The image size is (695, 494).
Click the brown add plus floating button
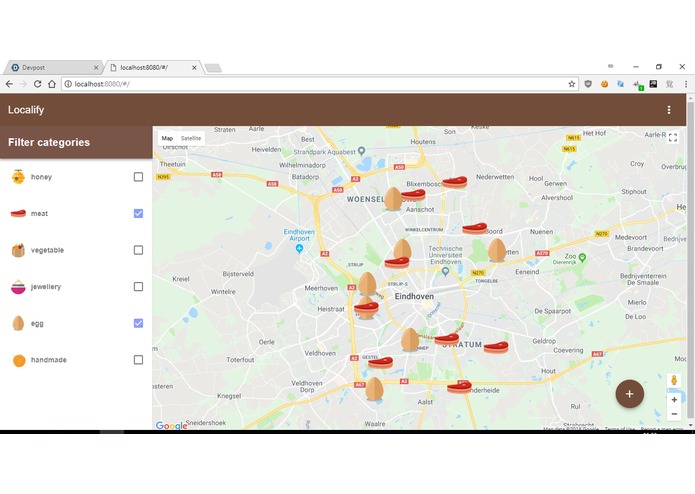click(629, 394)
